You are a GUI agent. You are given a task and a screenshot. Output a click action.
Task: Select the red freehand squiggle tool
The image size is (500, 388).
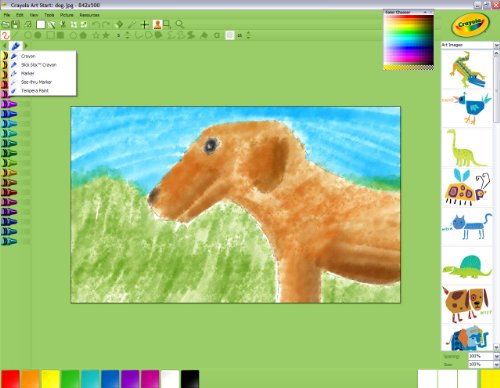click(x=5, y=35)
